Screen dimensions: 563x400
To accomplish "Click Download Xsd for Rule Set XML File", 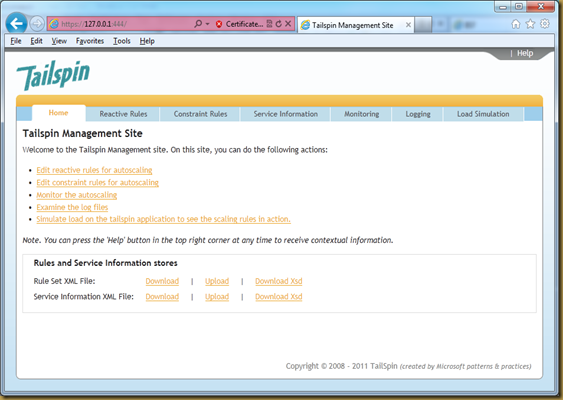I will tap(279, 281).
